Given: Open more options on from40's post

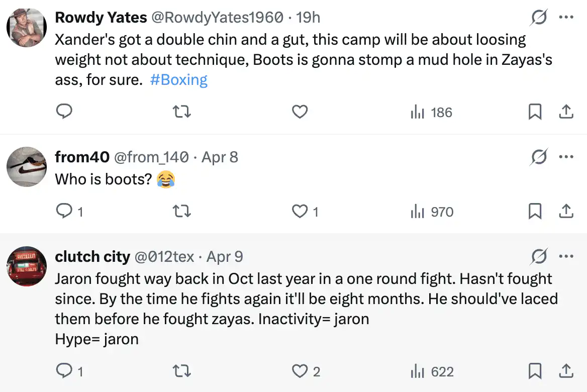Looking at the screenshot, I should (566, 157).
